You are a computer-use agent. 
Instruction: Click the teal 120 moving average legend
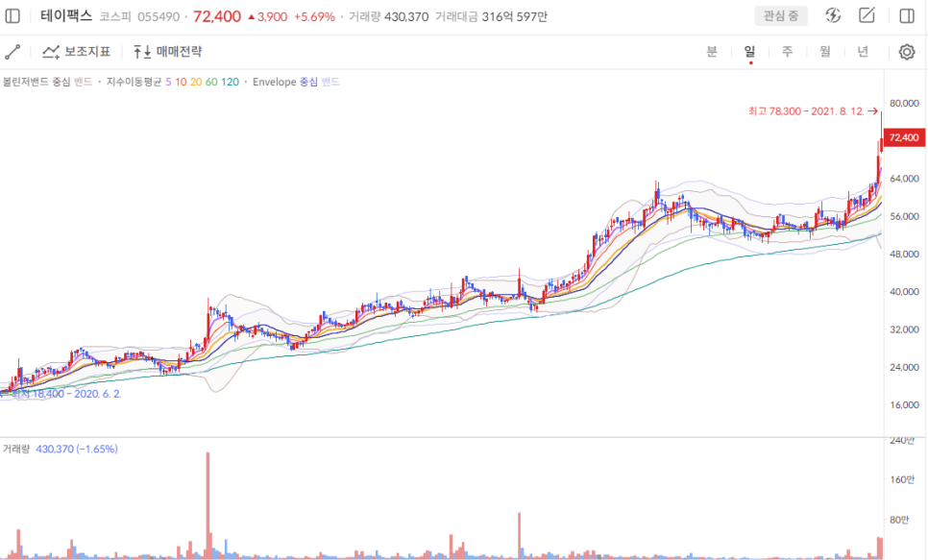pos(231,82)
